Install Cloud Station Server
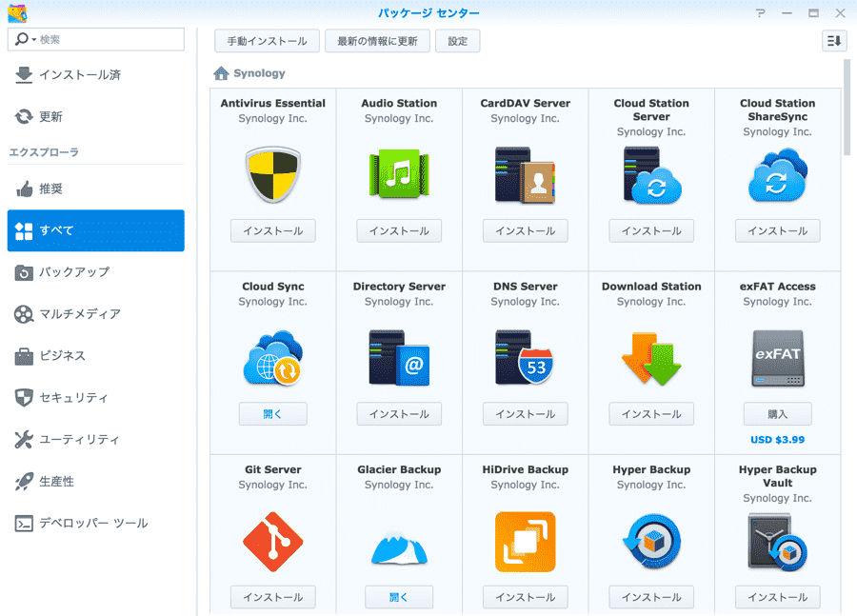This screenshot has width=857, height=616. 651,230
